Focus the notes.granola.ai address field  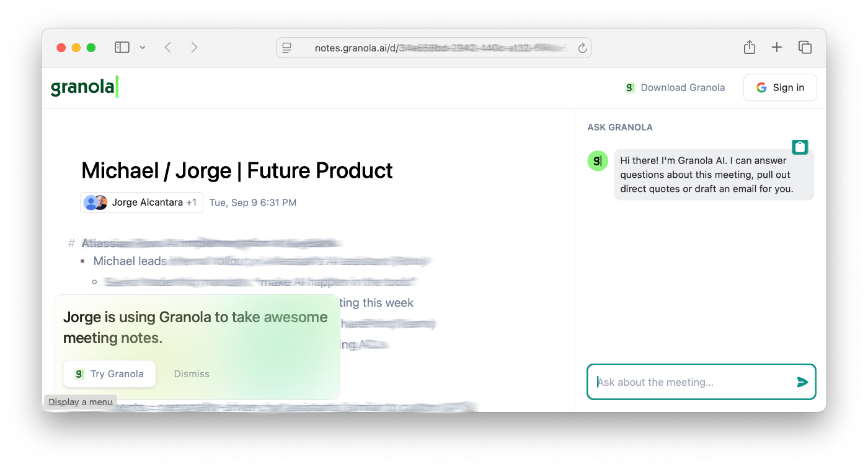[434, 48]
